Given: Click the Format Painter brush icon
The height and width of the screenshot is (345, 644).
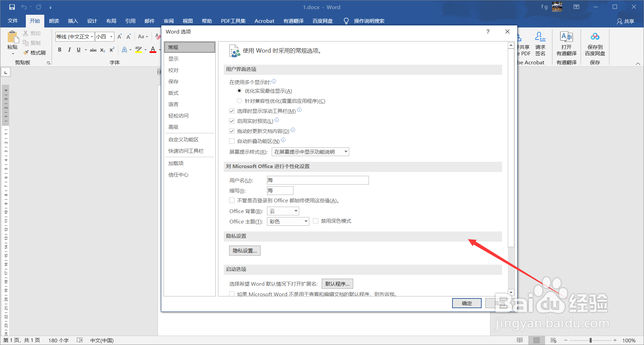Looking at the screenshot, I should click(26, 53).
